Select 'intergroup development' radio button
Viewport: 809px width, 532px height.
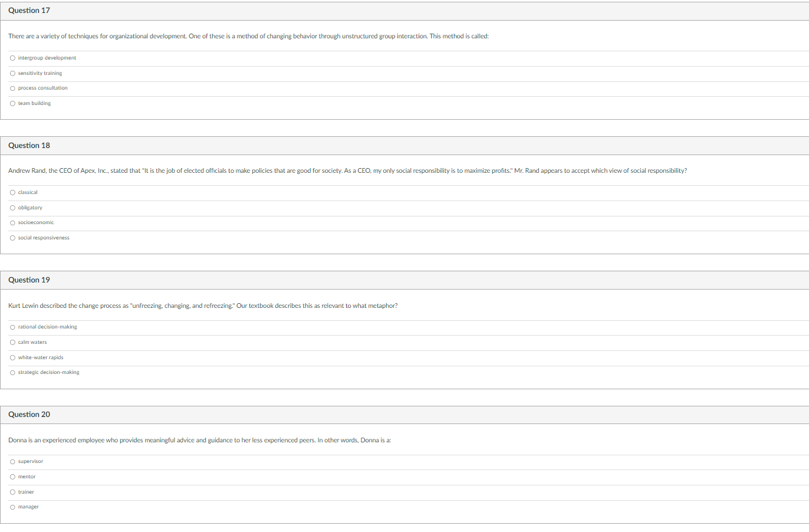click(x=12, y=58)
